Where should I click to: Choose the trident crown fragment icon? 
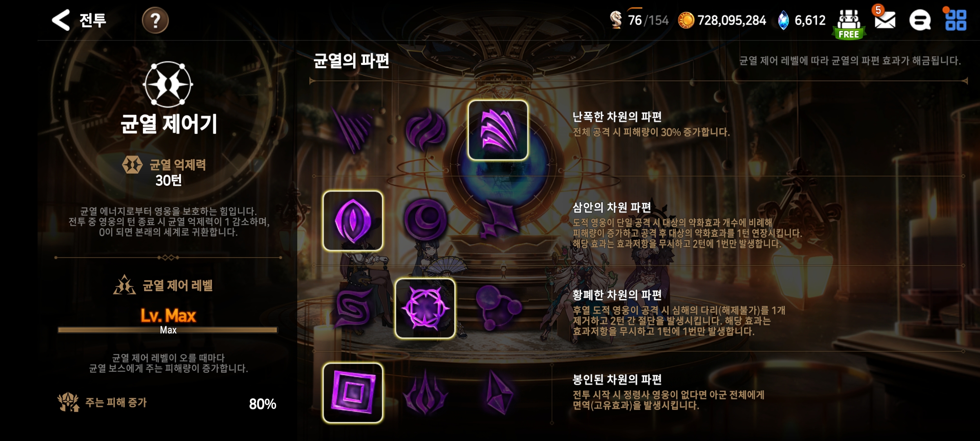point(425,393)
